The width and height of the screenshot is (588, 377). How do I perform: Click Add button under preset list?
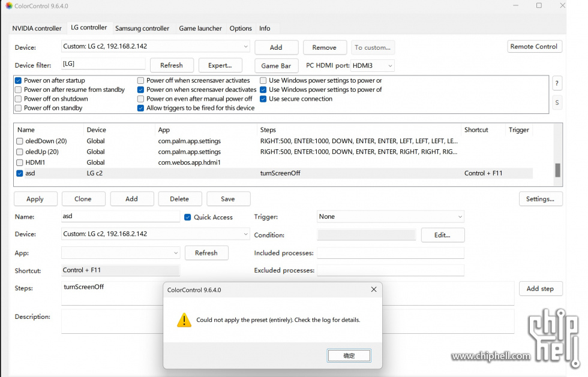[x=131, y=199]
